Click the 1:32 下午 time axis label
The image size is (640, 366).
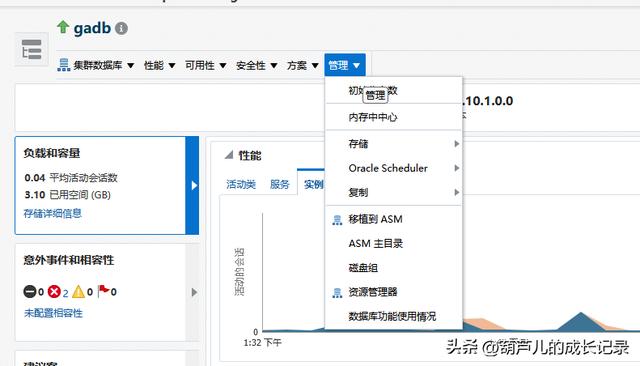pos(262,342)
